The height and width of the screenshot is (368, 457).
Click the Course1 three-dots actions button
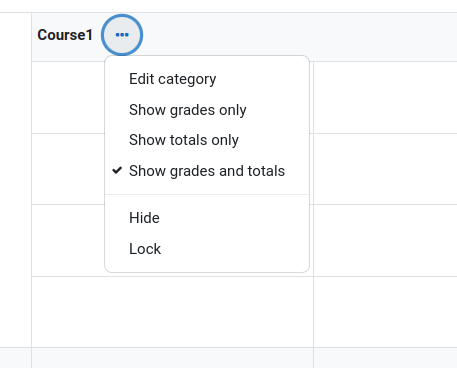click(122, 35)
